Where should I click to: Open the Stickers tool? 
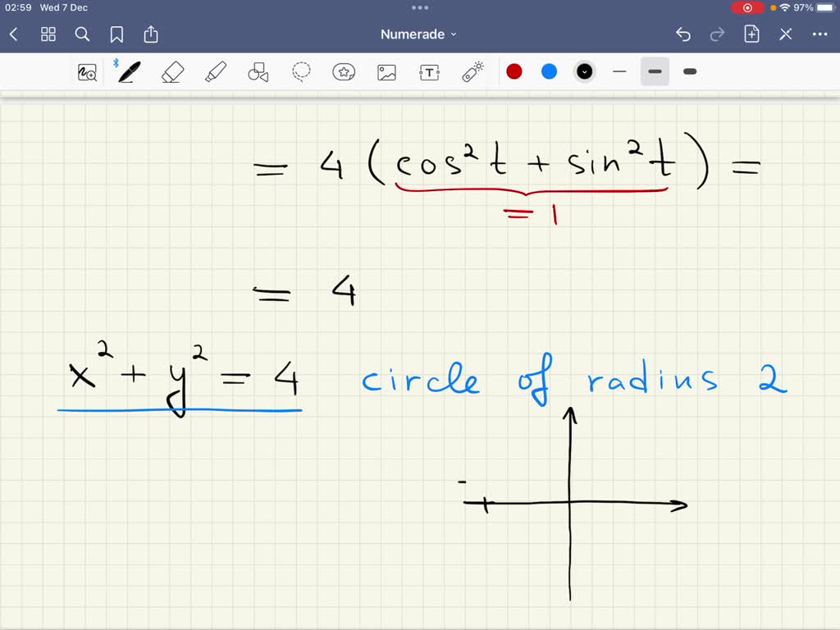[x=344, y=71]
